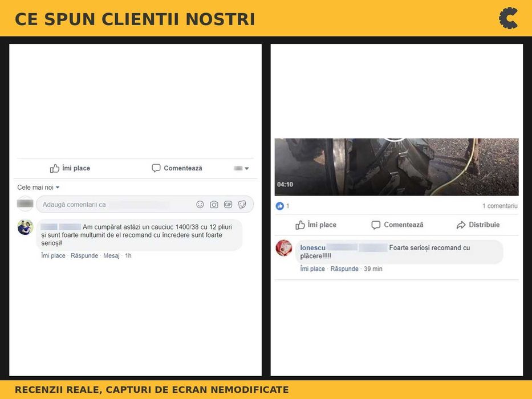Click the text 'Am cumpărat astăzi un cauciuc 1400/38'
532x399 pixels.
pos(140,227)
